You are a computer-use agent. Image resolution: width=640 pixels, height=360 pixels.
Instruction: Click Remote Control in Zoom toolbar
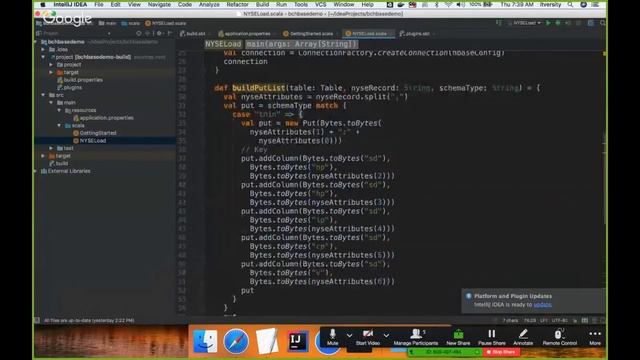560,337
